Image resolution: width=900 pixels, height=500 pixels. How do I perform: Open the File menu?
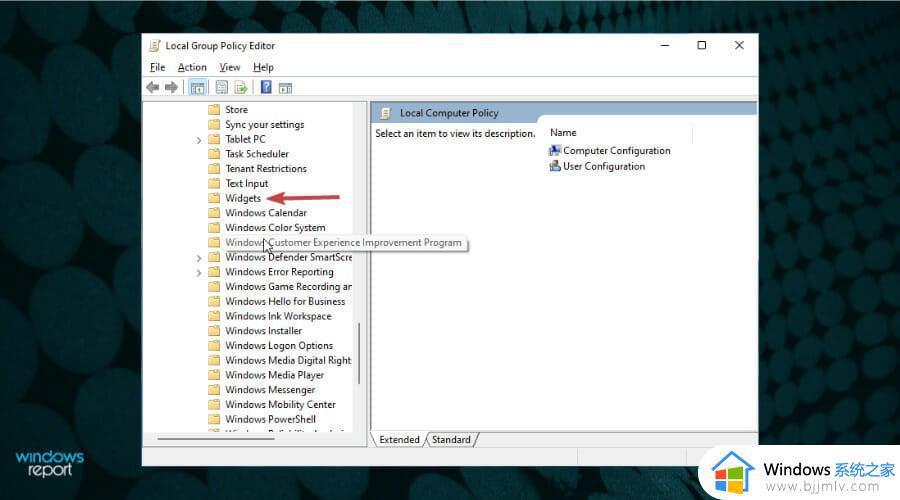[157, 67]
